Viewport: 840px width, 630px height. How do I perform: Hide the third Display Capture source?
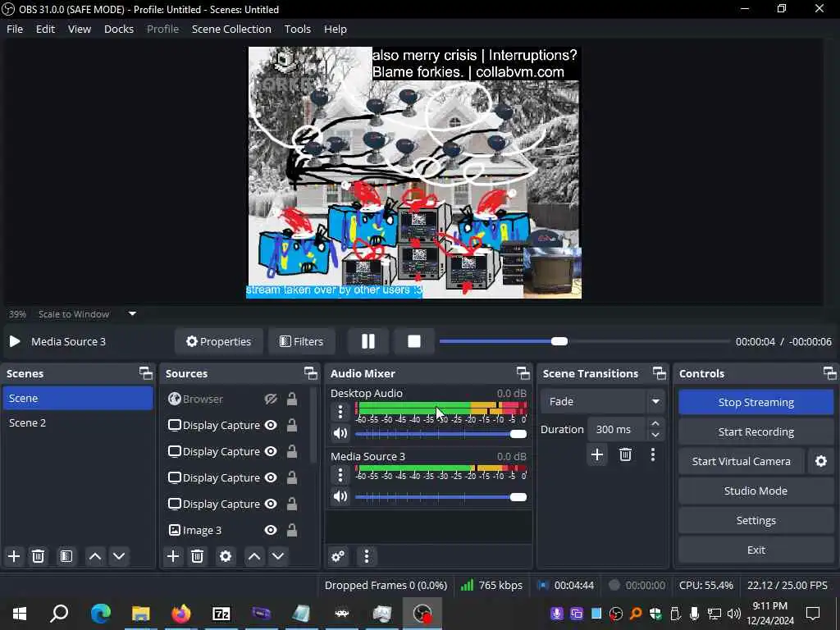click(x=271, y=477)
